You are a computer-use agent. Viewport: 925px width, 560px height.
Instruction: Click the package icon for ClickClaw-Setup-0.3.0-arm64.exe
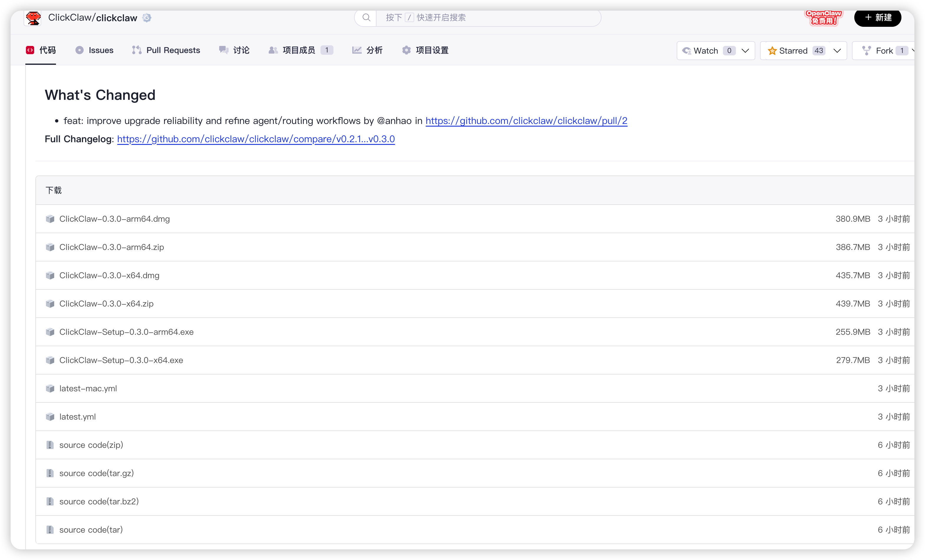pyautogui.click(x=50, y=332)
